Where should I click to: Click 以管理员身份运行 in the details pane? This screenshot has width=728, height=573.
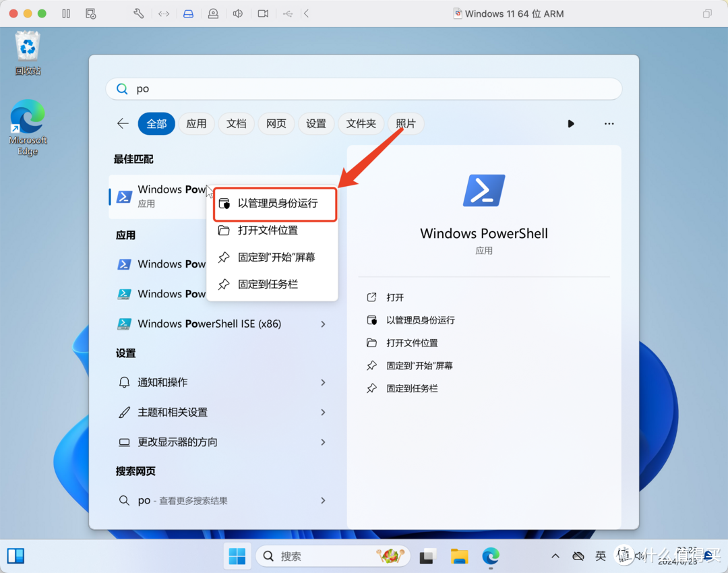(411, 320)
